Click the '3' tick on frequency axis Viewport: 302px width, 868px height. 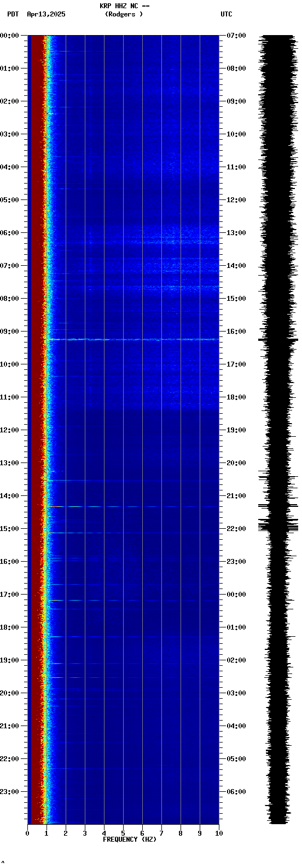(x=85, y=833)
